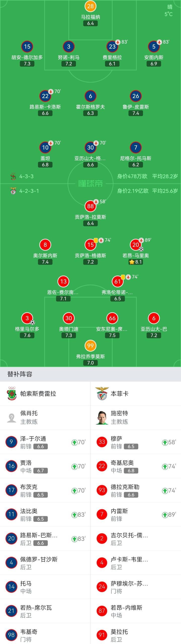
Task: Select substitute 泽-于尔通 row
Action: [x=45, y=442]
